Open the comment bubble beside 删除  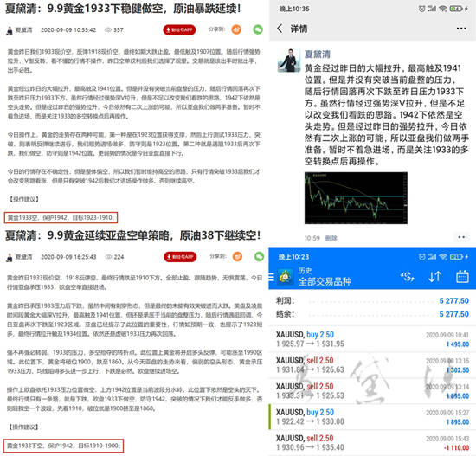[461, 237]
